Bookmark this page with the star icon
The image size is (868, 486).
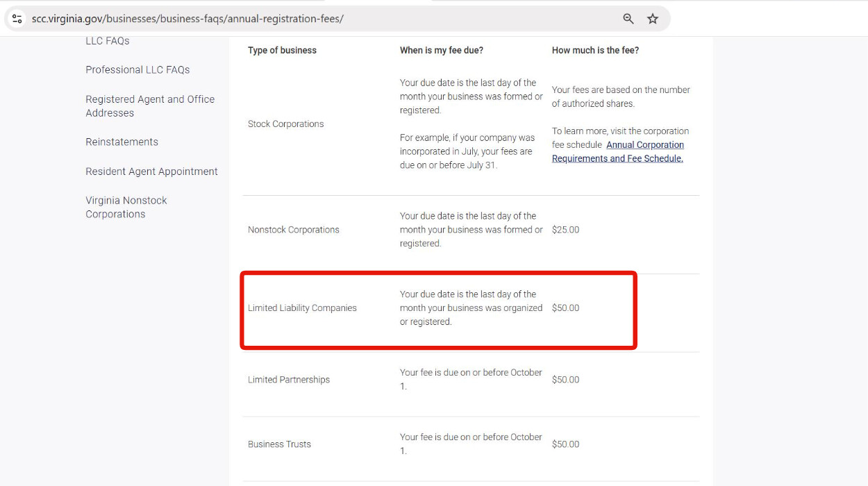pos(653,19)
